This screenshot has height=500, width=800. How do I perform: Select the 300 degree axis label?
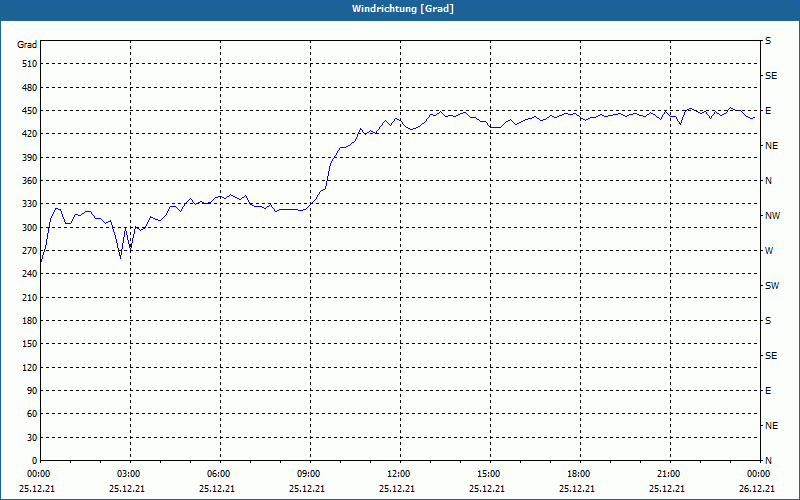pyautogui.click(x=30, y=228)
